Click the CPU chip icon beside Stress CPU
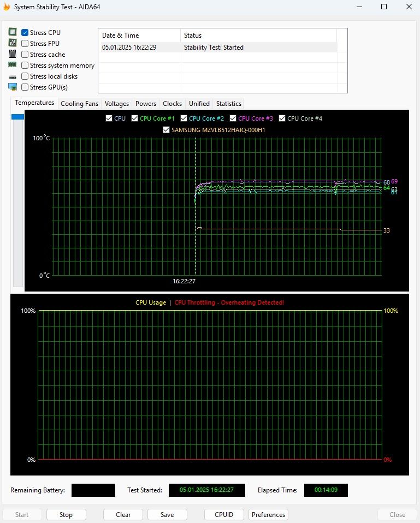This screenshot has width=420, height=523. click(13, 32)
